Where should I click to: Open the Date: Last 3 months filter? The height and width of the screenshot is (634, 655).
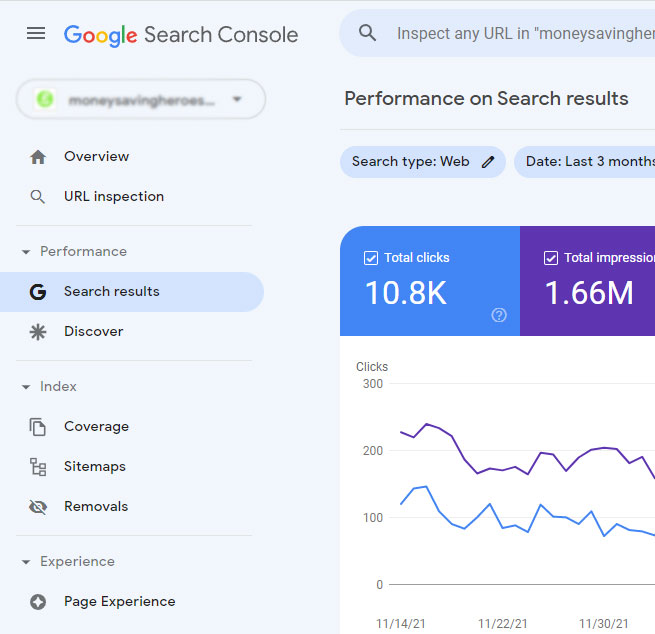tap(585, 162)
